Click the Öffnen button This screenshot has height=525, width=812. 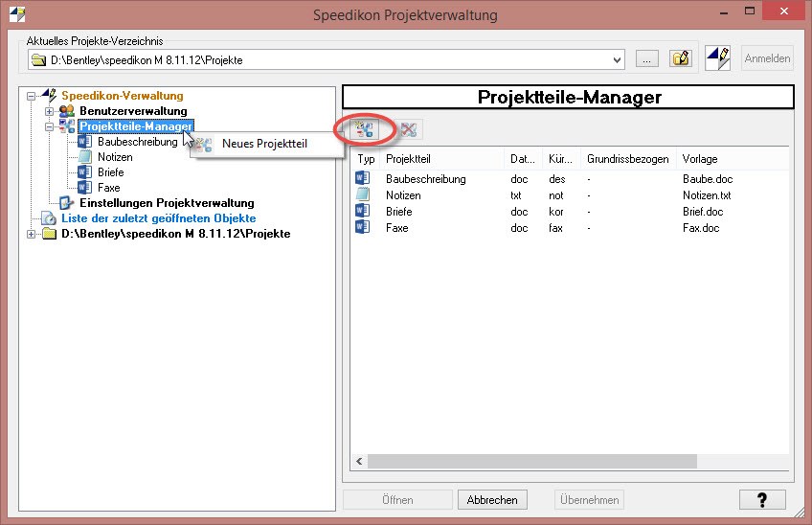tap(397, 499)
